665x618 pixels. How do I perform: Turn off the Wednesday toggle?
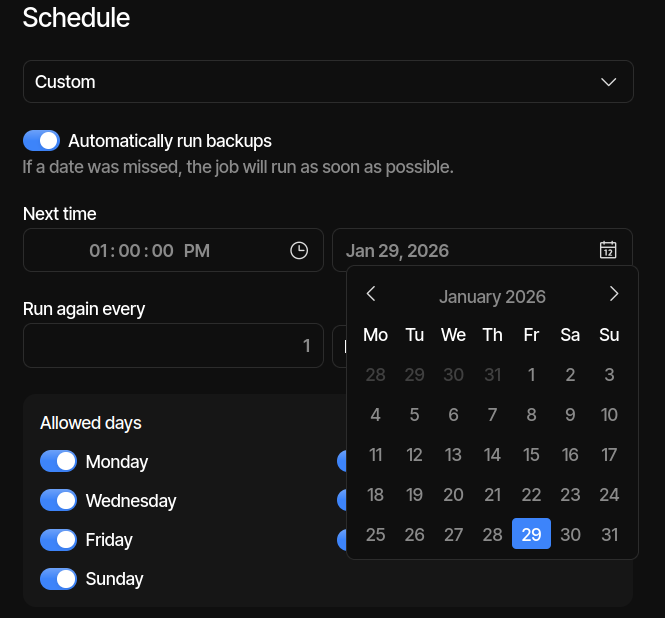[58, 501]
